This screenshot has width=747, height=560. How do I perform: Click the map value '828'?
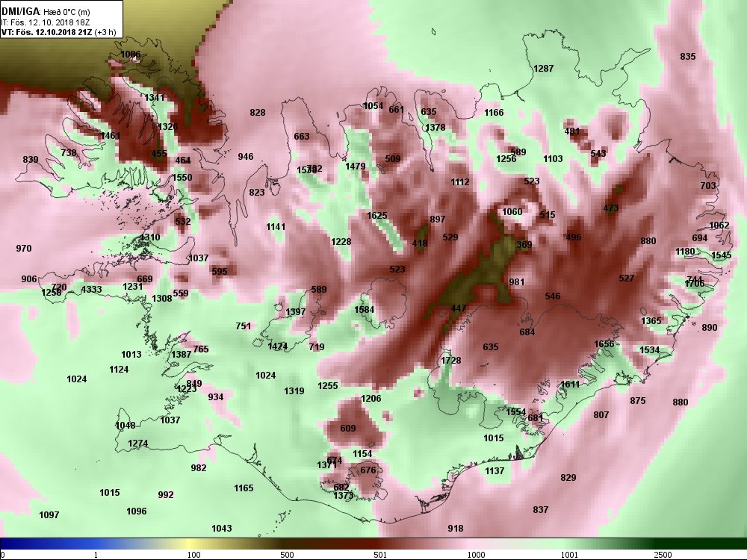click(257, 113)
